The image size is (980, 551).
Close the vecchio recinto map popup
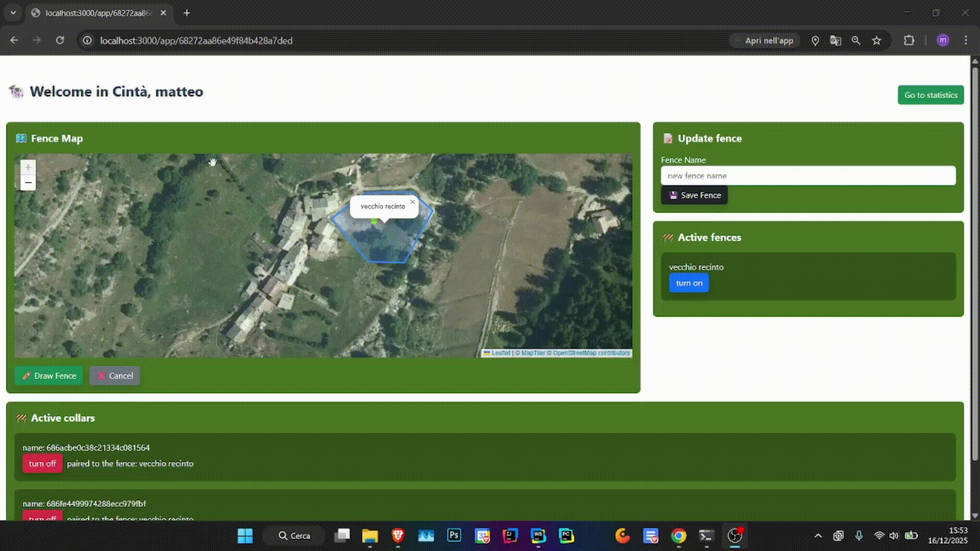point(412,202)
